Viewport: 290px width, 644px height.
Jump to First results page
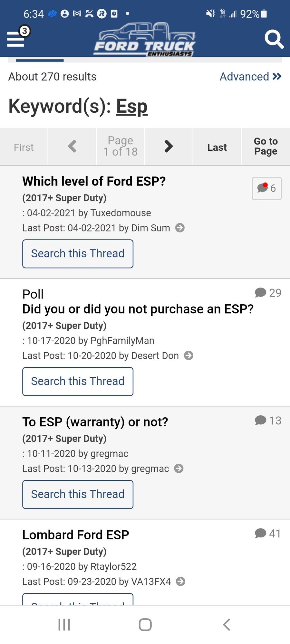point(24,147)
